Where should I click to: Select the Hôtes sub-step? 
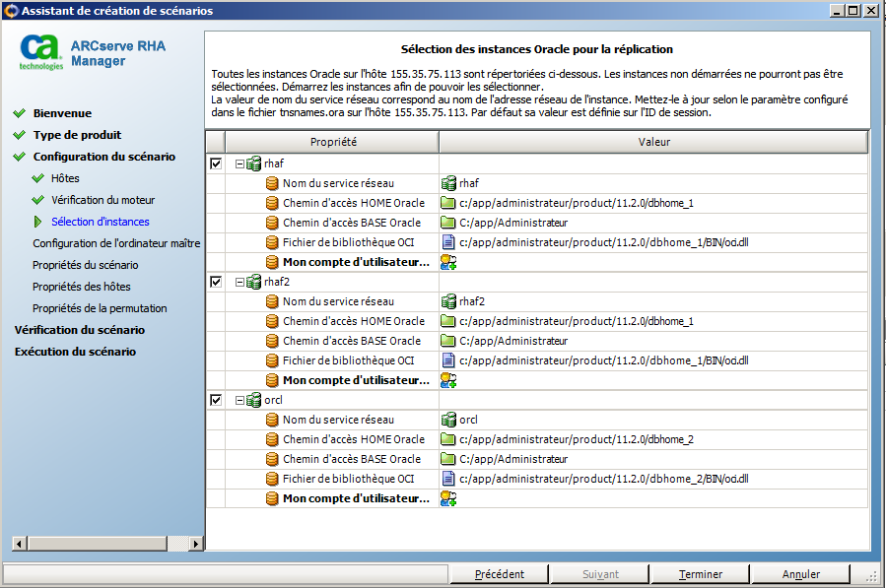tap(65, 178)
